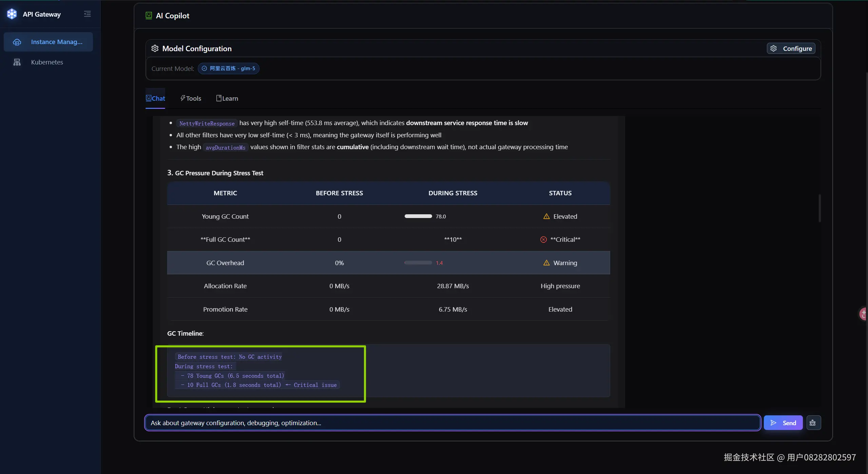Switch to the Chat tab
Image resolution: width=868 pixels, height=474 pixels.
pyautogui.click(x=155, y=98)
